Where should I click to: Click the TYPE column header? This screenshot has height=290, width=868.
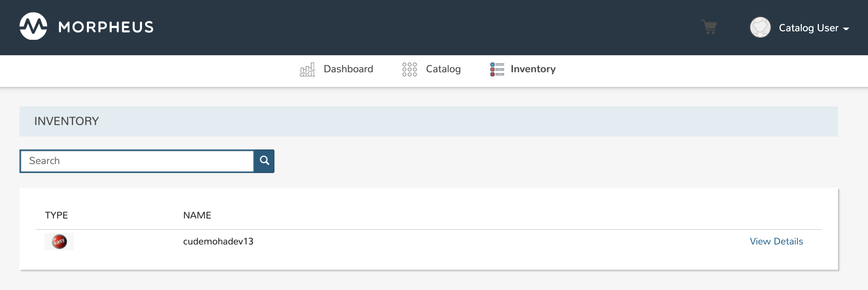(56, 215)
